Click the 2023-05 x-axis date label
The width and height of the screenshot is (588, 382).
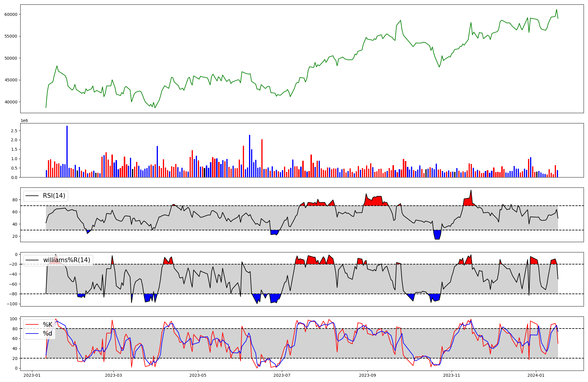[198, 375]
